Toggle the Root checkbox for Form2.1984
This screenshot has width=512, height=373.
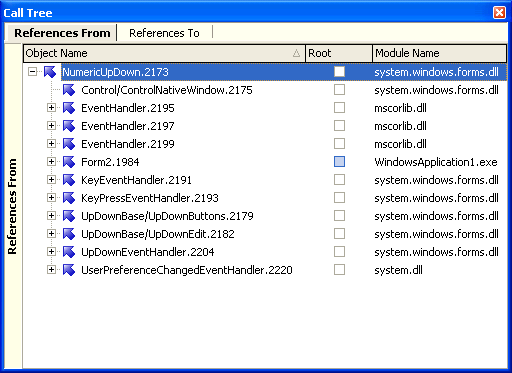339,162
